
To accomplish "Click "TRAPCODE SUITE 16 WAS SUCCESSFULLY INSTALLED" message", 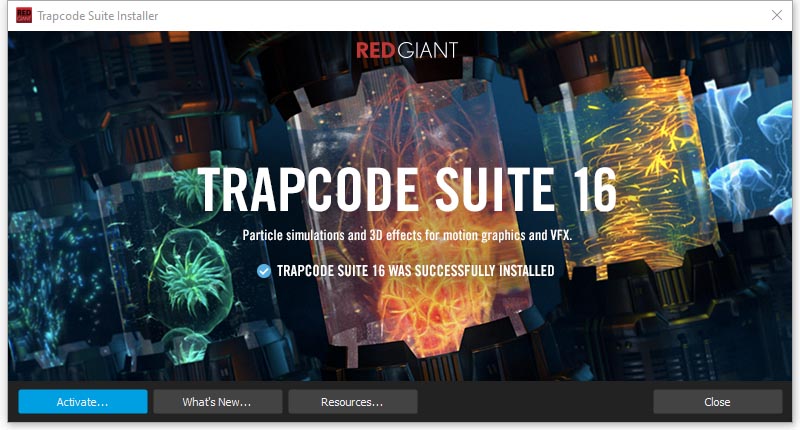I will click(x=415, y=271).
